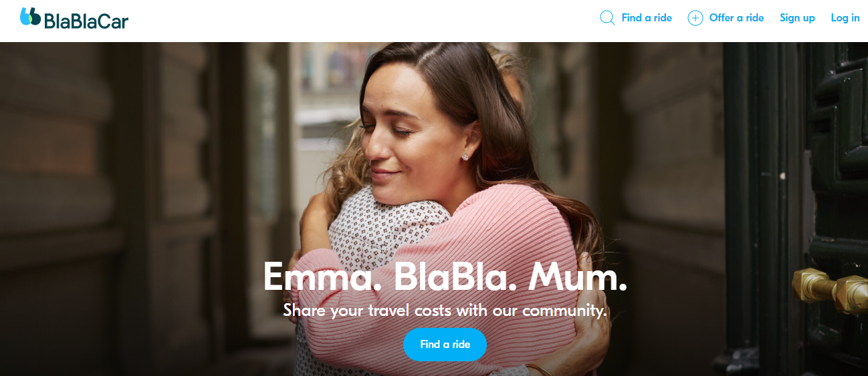Screen dimensions: 868x376
Task: Click the blue "Find a ride" button
Action: pos(445,345)
